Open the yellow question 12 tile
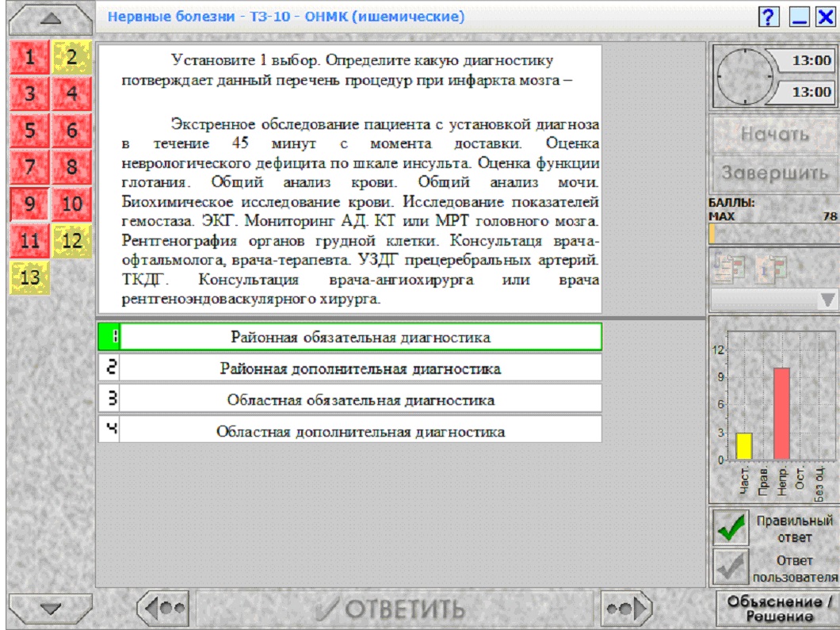The height and width of the screenshot is (630, 840). point(72,241)
